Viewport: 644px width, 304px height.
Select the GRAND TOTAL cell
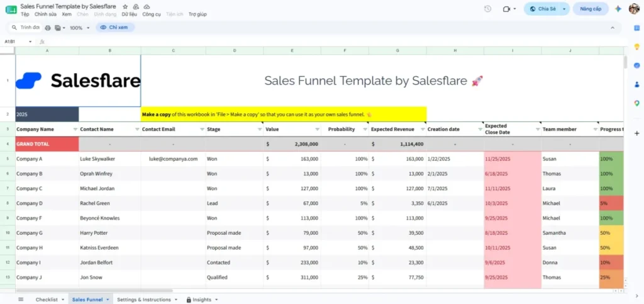(47, 144)
